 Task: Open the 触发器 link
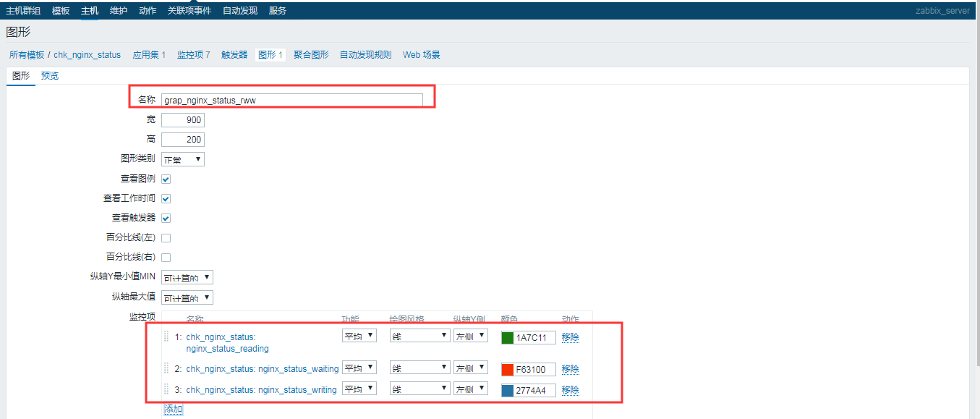click(x=234, y=55)
